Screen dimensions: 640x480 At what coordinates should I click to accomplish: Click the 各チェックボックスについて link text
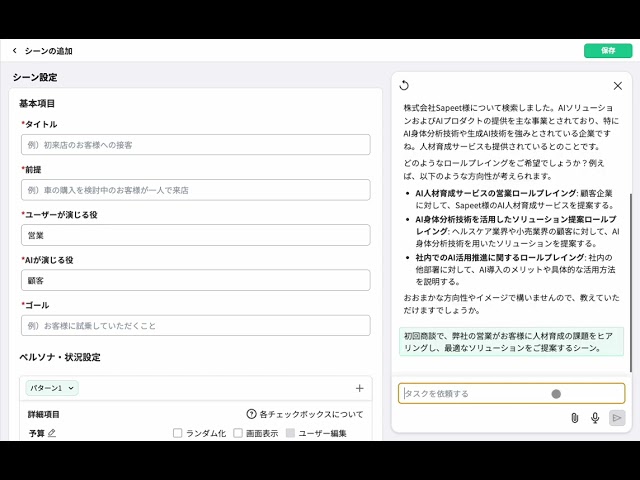tap(311, 414)
